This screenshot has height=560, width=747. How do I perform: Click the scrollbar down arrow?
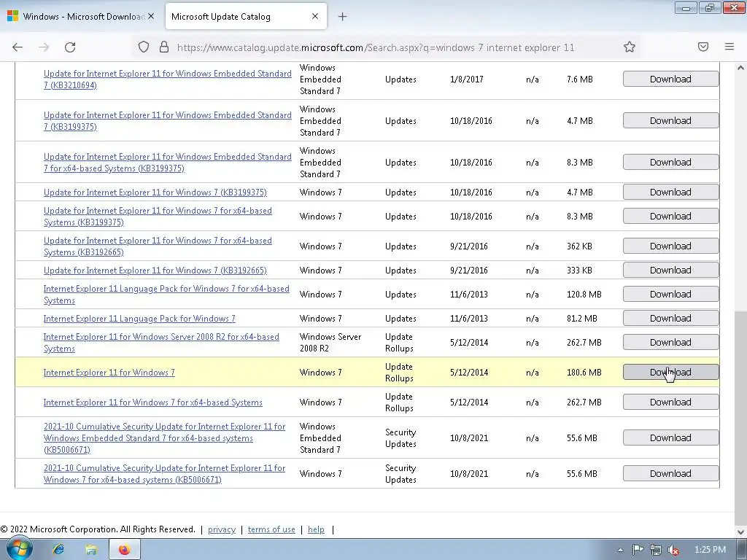pyautogui.click(x=741, y=532)
